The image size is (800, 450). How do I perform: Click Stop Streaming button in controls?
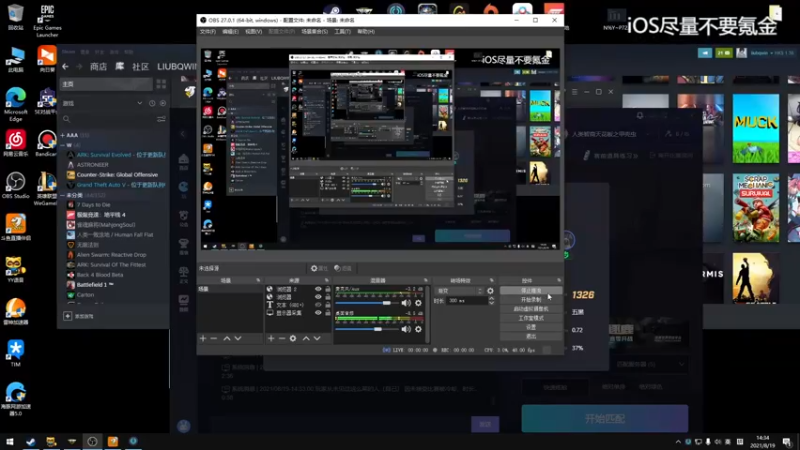[531, 290]
